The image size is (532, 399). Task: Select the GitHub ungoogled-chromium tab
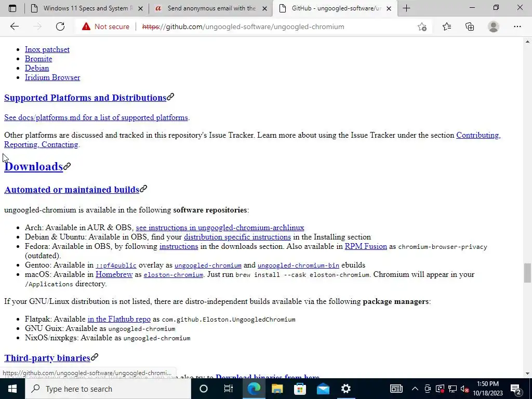335,8
